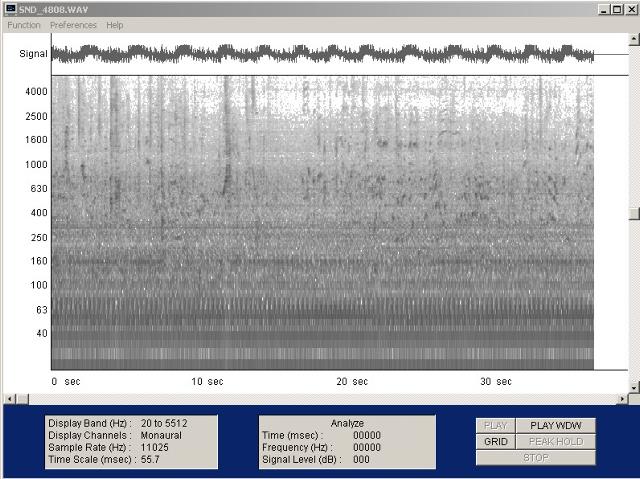
Task: Click the horizontal scrollbar left arrow
Action: click(x=7, y=399)
